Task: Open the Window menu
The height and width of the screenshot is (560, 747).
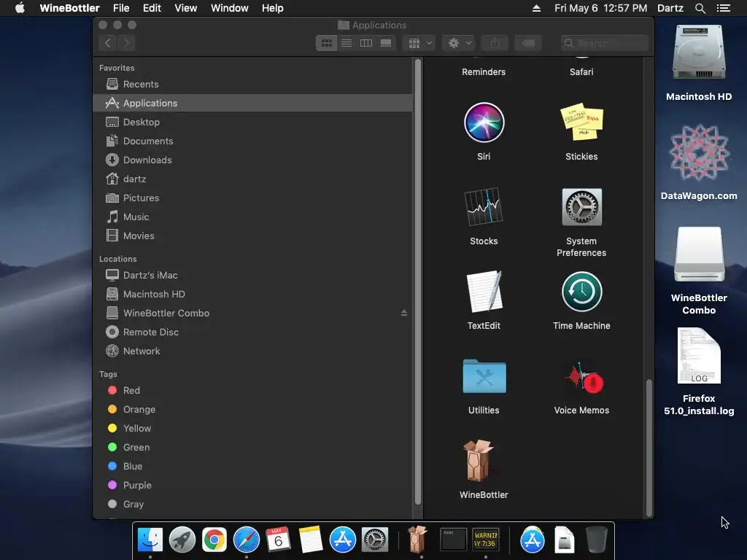Action: 230,8
